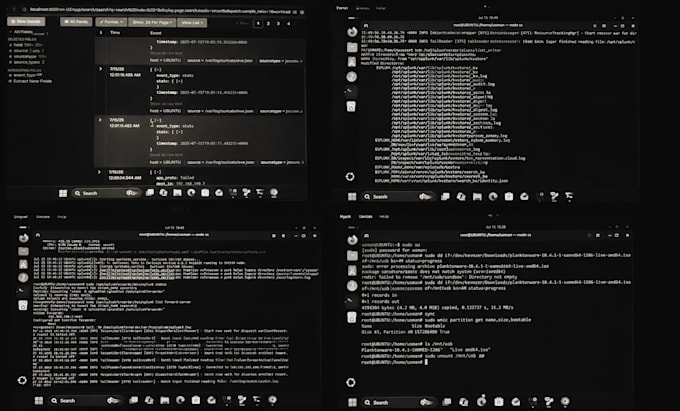The image size is (680, 411).
Task: Open Edge icon in taskbar below Splunk window
Action: 191,192
